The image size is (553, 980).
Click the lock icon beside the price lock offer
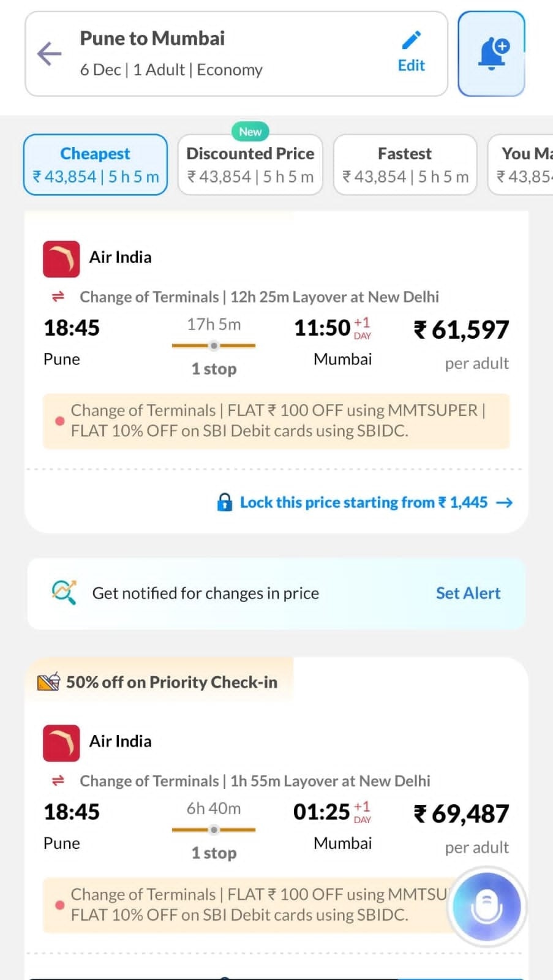click(x=224, y=502)
